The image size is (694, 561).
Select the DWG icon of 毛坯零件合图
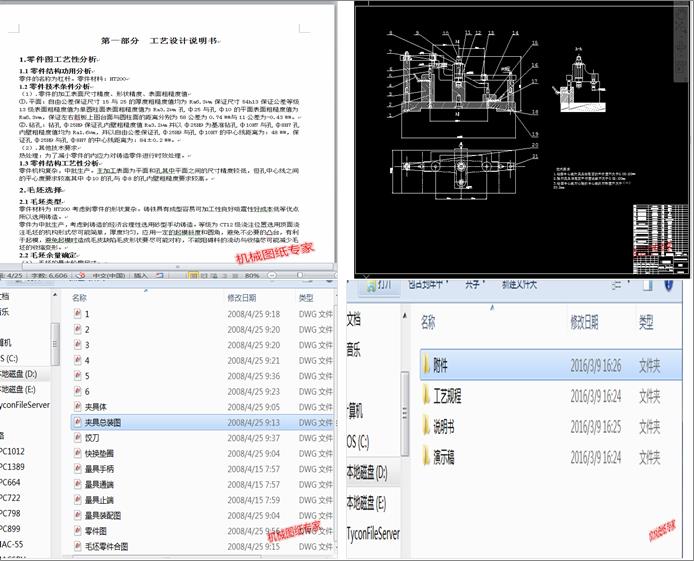pos(77,546)
